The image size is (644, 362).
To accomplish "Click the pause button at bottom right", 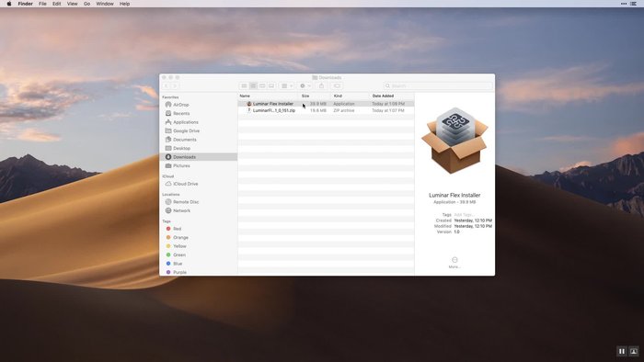I will pyautogui.click(x=622, y=351).
